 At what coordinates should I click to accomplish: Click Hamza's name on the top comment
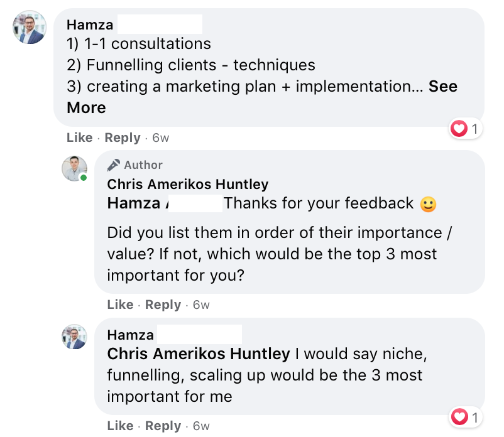(90, 24)
